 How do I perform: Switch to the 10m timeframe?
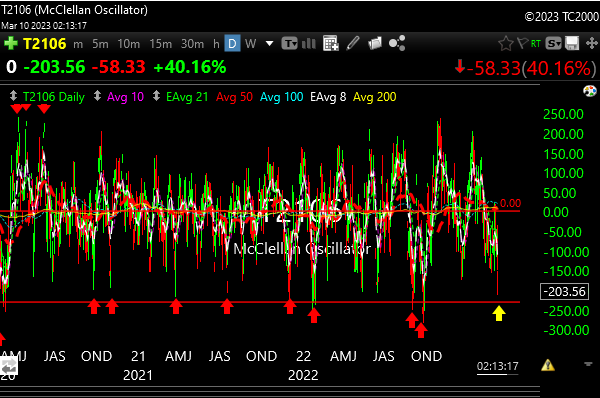click(x=129, y=44)
